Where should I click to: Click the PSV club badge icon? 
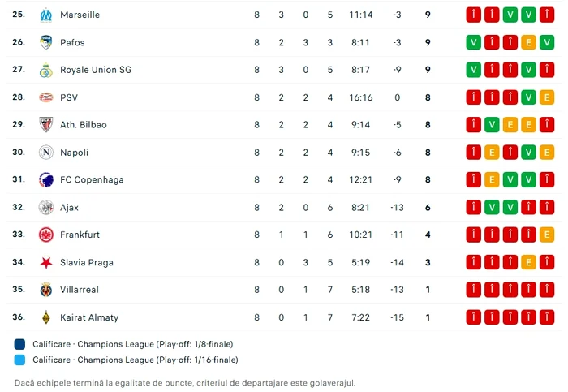pos(46,97)
